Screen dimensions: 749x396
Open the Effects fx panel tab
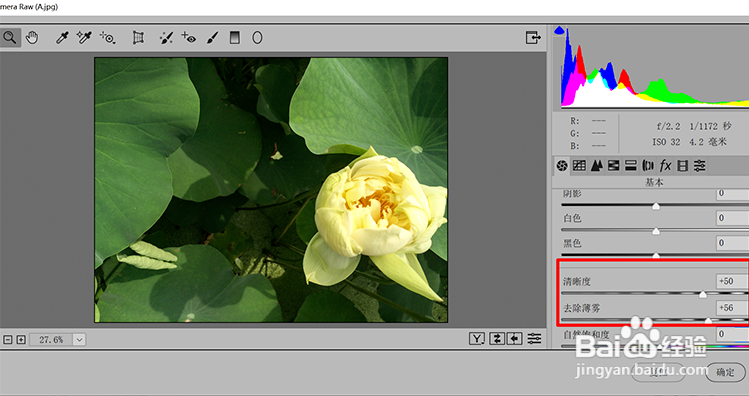(665, 166)
